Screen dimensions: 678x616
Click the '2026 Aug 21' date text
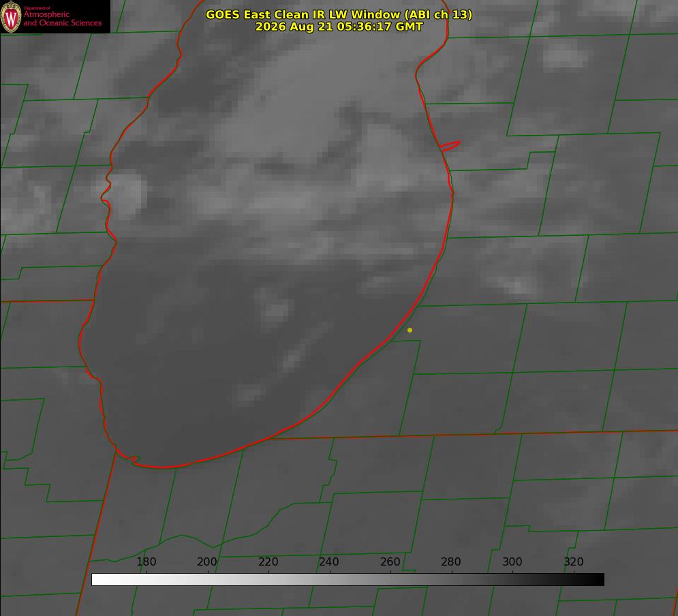coord(294,27)
